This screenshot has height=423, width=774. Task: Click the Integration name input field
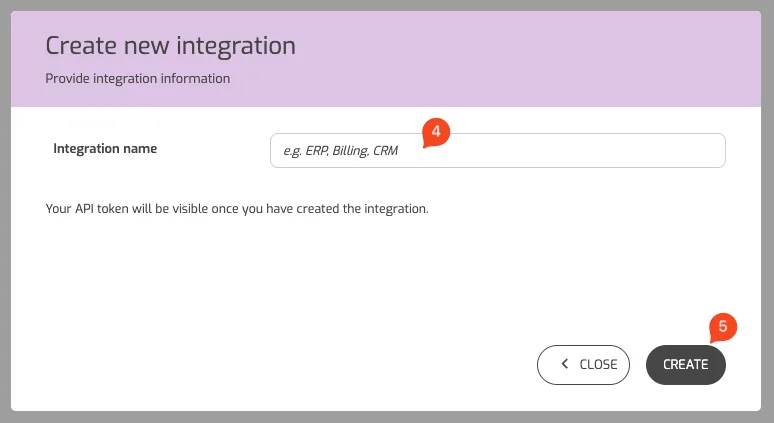tap(498, 151)
